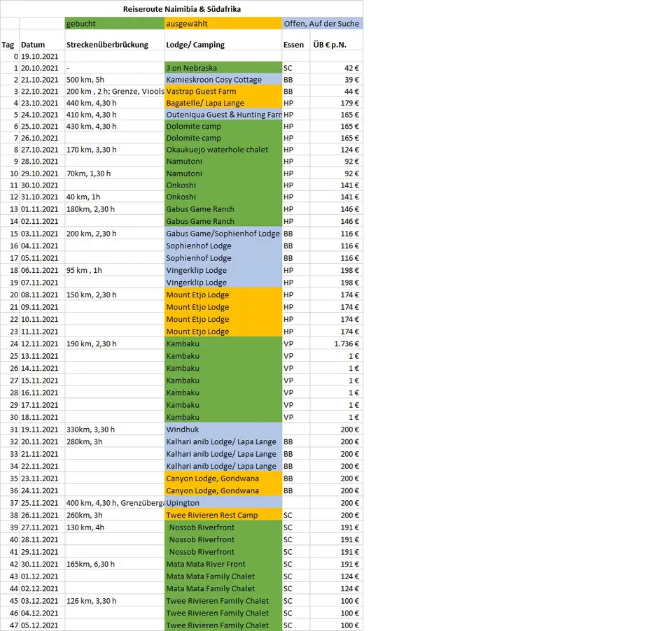Click the date cell 19.10.2021
The width and height of the screenshot is (672, 631).
point(42,56)
